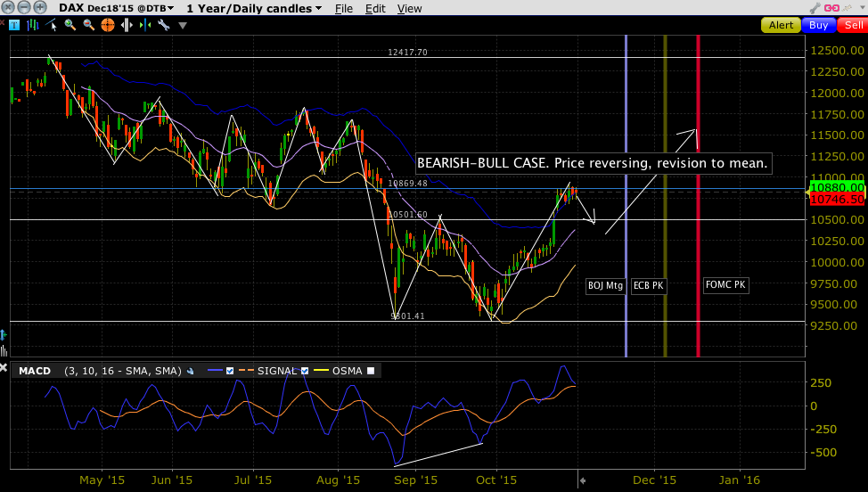868x492 pixels.
Task: Click the time axis scroll arrow handle
Action: (x=581, y=480)
